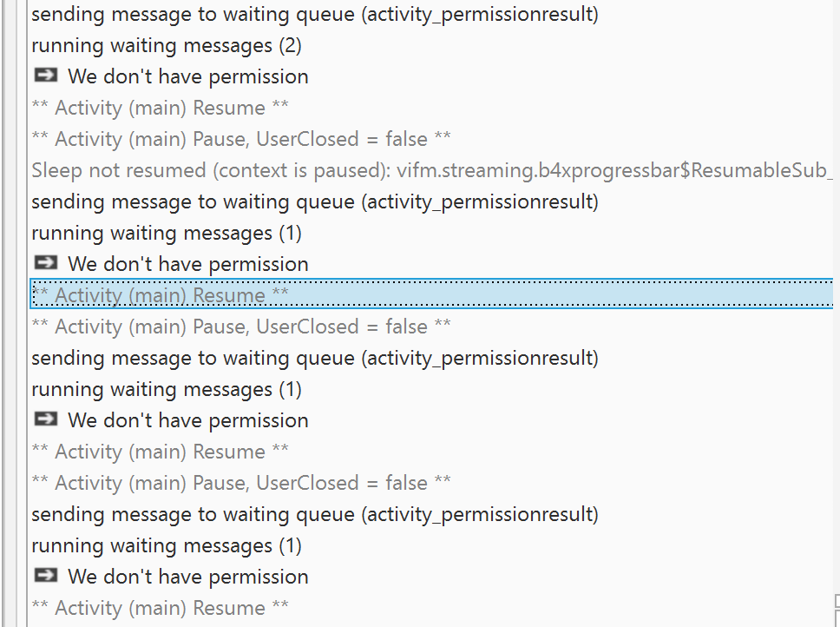Click the arrow icon on the first permission line
Image resolution: width=840 pixels, height=627 pixels.
click(45, 76)
